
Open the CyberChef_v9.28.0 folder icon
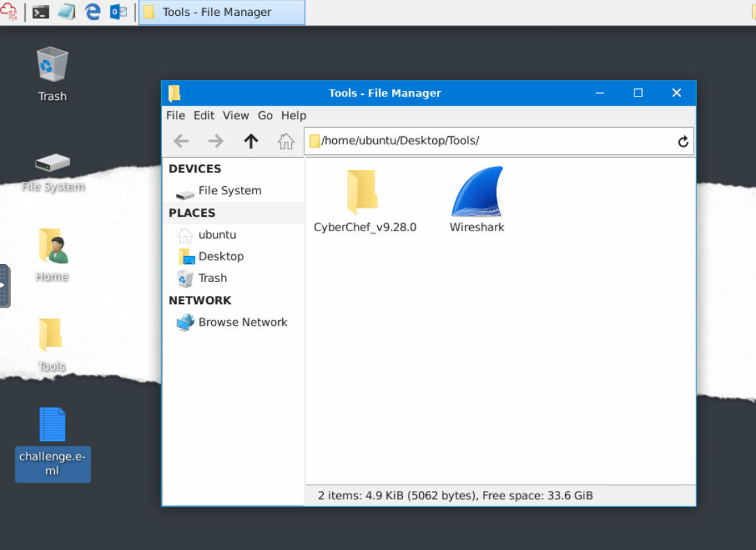point(362,192)
